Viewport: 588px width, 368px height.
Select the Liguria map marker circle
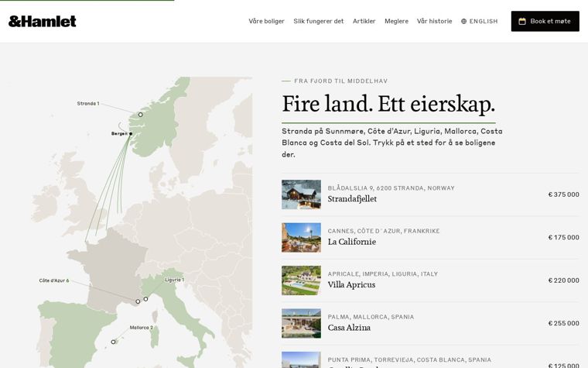[145, 299]
